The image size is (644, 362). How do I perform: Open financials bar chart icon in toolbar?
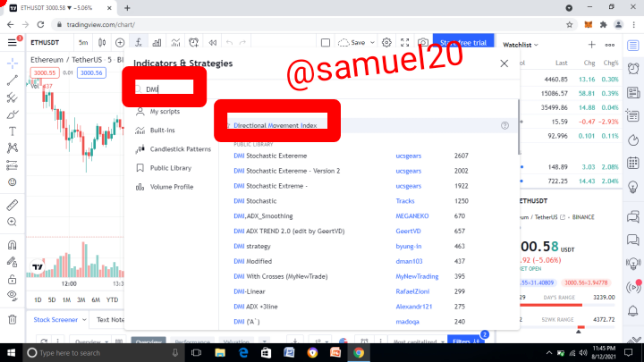coord(157,42)
